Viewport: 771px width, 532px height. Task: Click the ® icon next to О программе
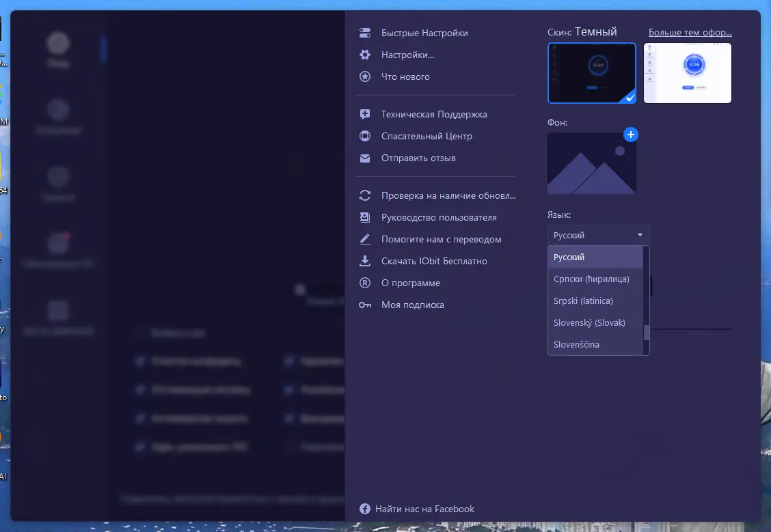pyautogui.click(x=364, y=283)
